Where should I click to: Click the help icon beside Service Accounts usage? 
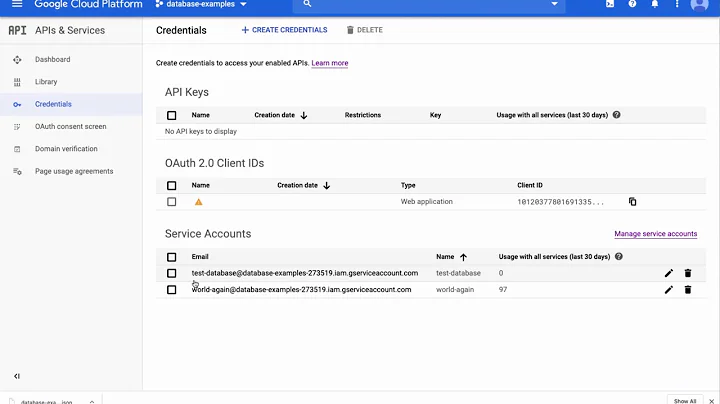click(x=619, y=256)
